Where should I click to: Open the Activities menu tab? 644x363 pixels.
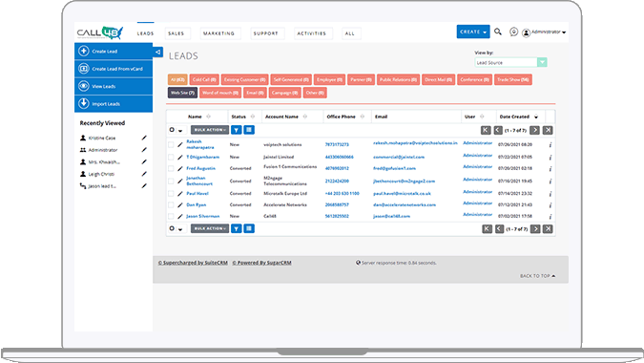click(312, 33)
